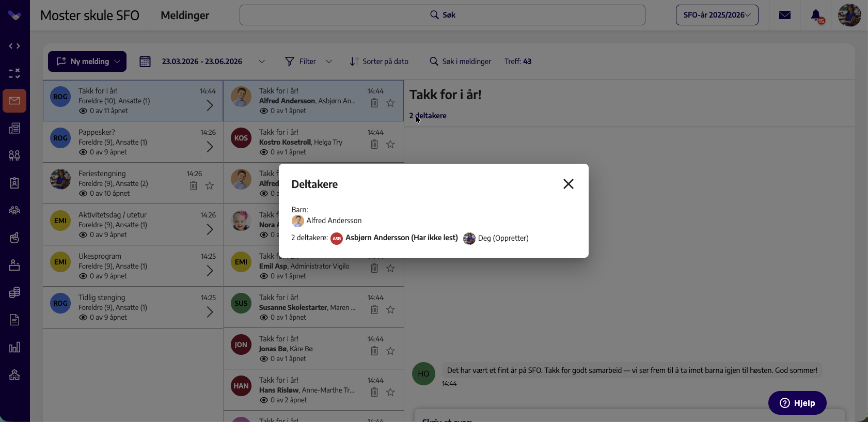Star the Jonas Bø message
This screenshot has width=868, height=422.
tap(390, 351)
